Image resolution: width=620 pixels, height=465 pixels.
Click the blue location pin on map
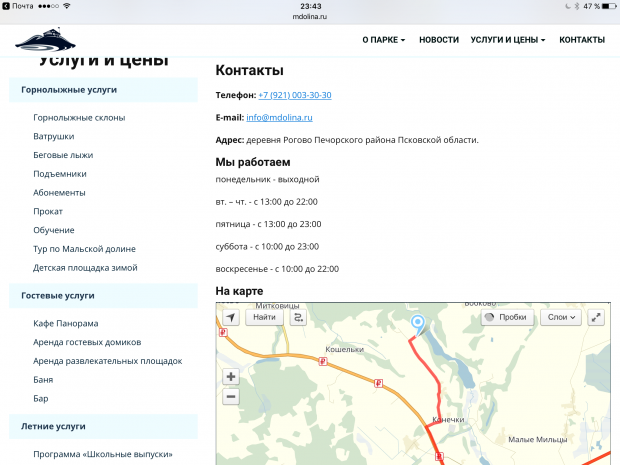(x=418, y=323)
